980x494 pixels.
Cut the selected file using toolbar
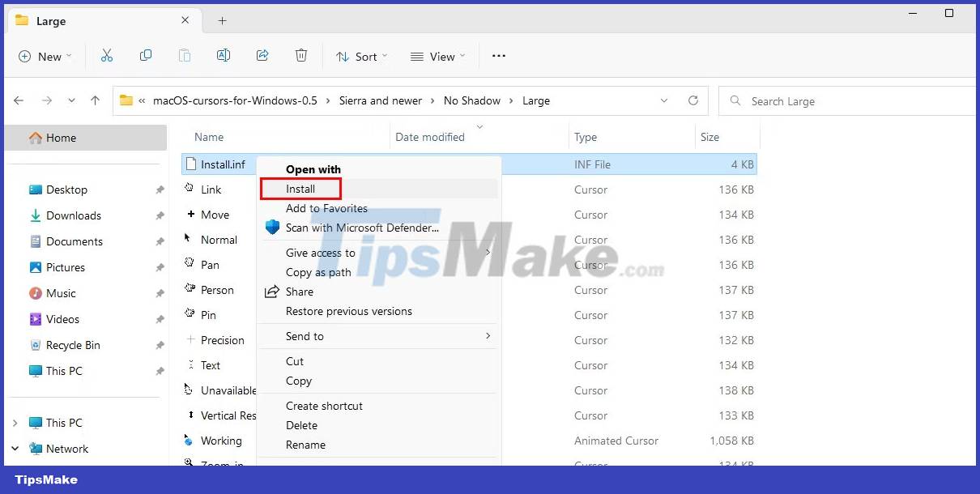click(107, 55)
